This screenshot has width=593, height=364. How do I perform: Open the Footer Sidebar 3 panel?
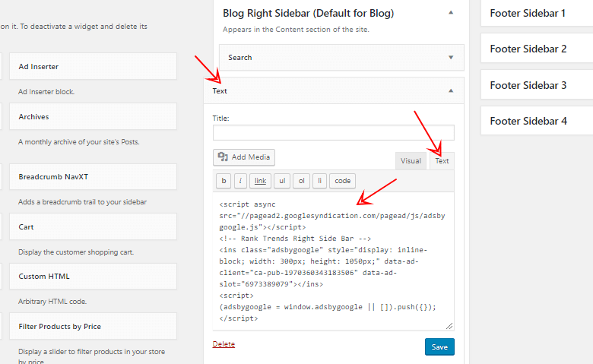pyautogui.click(x=537, y=85)
